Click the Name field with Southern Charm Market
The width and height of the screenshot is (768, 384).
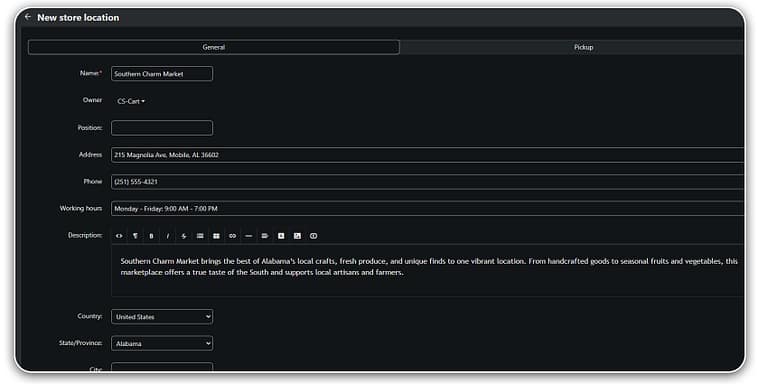tap(162, 74)
